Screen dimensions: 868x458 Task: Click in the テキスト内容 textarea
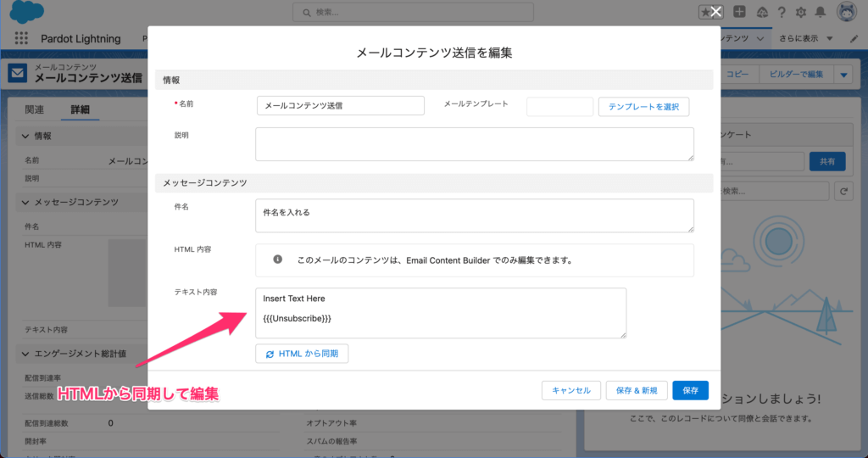441,313
